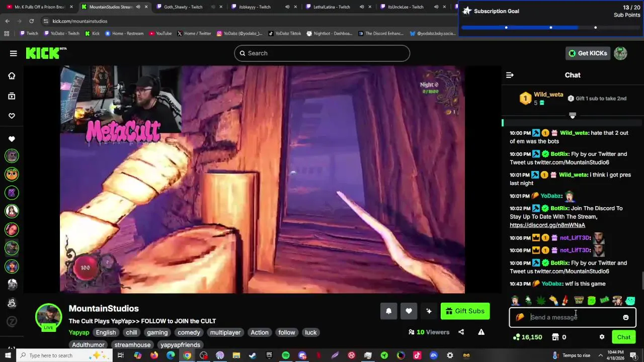
Task: Click the 16,150 channel points balance
Action: coord(527,337)
